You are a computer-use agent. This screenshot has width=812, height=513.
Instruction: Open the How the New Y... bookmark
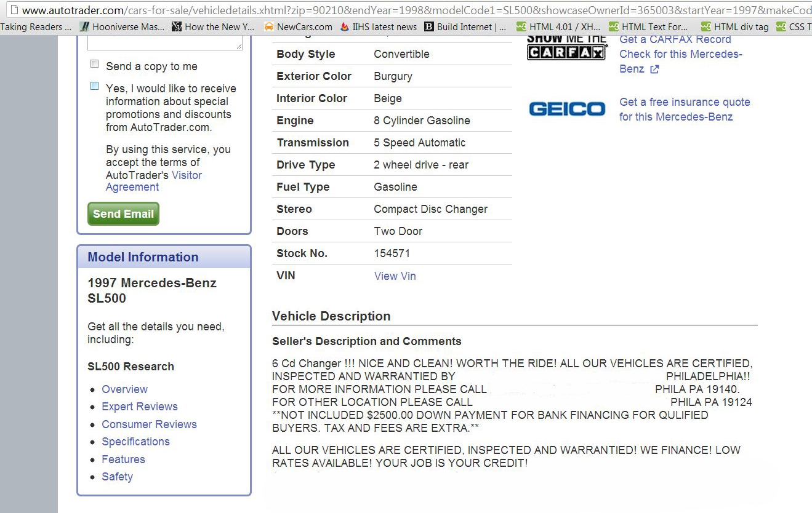tap(213, 27)
